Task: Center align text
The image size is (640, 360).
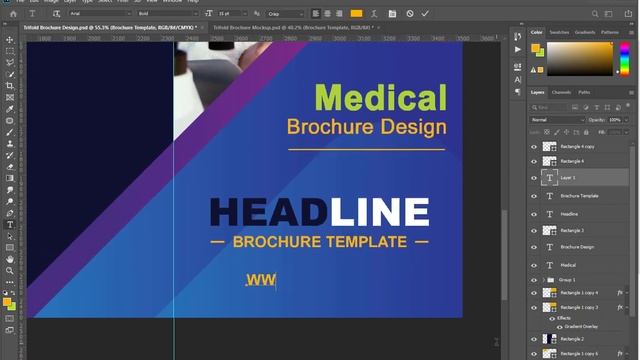Action: click(x=327, y=13)
